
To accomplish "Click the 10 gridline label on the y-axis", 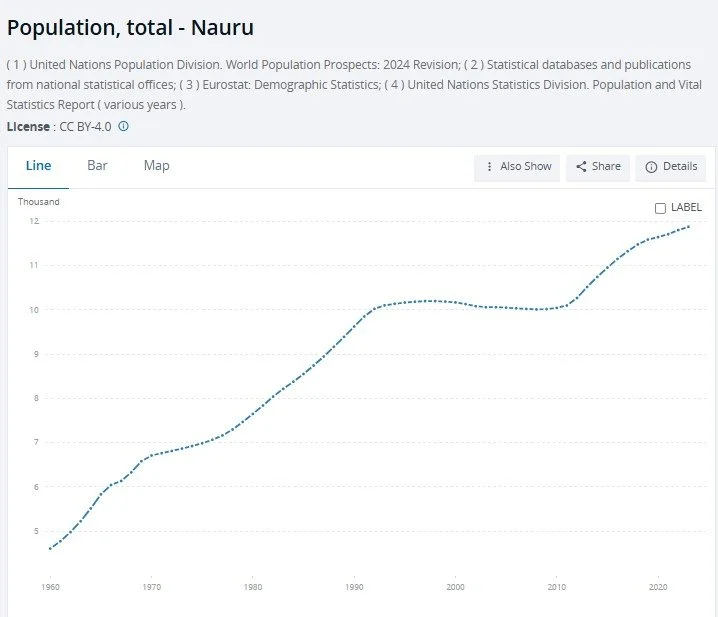I will tap(34, 310).
